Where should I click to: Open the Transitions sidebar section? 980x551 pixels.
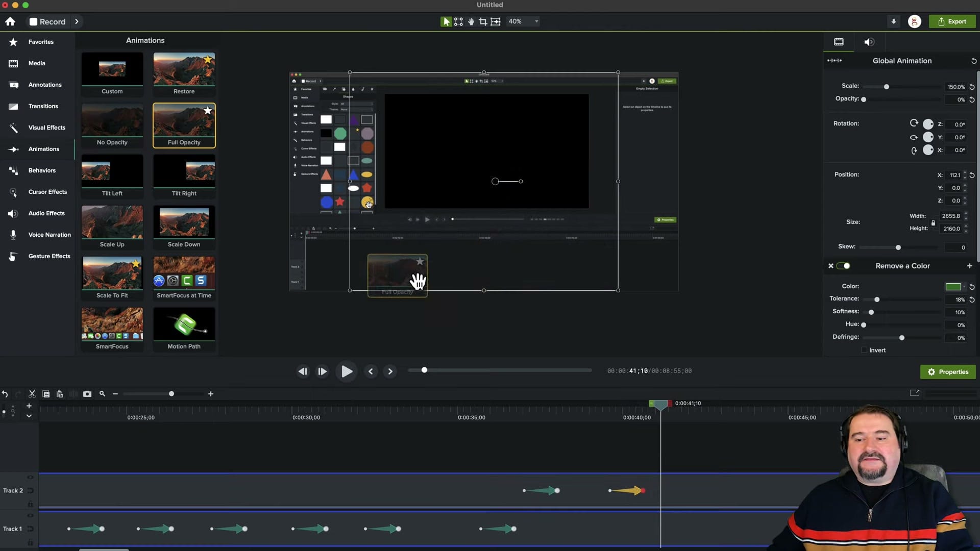(43, 106)
